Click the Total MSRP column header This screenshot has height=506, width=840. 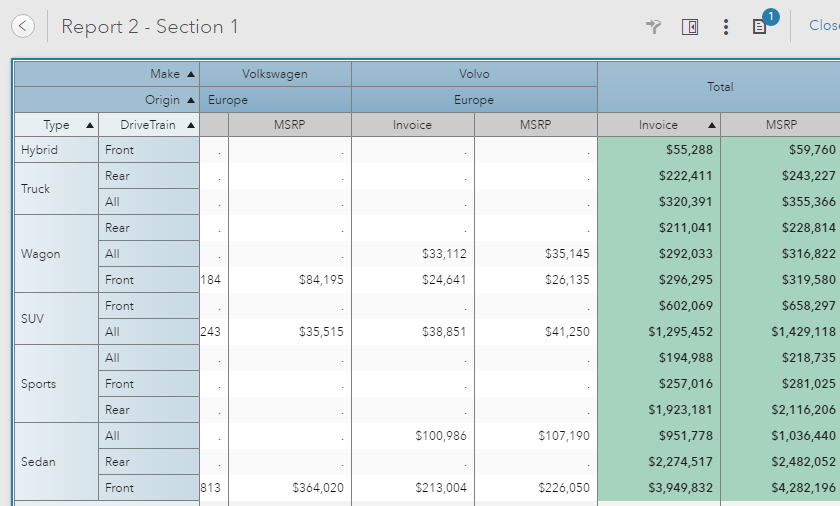tap(781, 126)
